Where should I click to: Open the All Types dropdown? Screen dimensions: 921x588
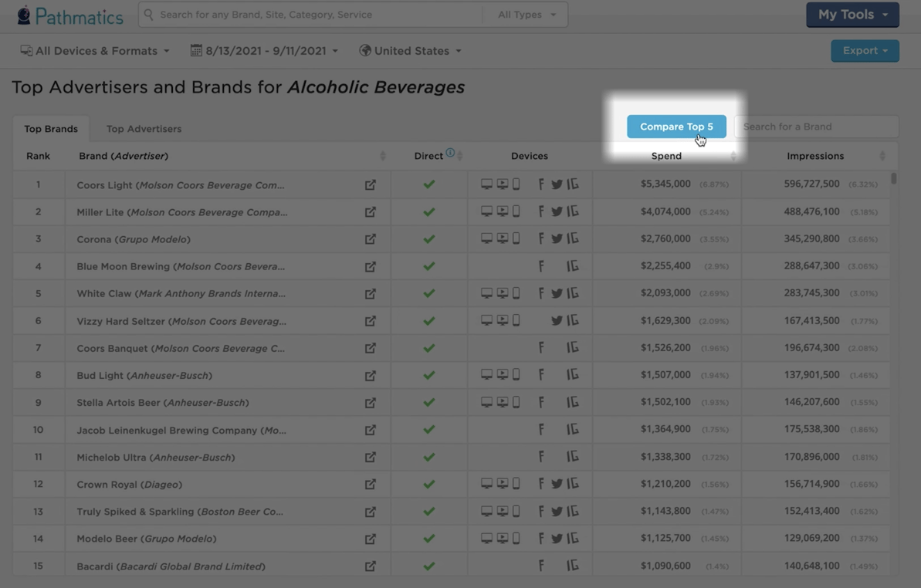[527, 14]
